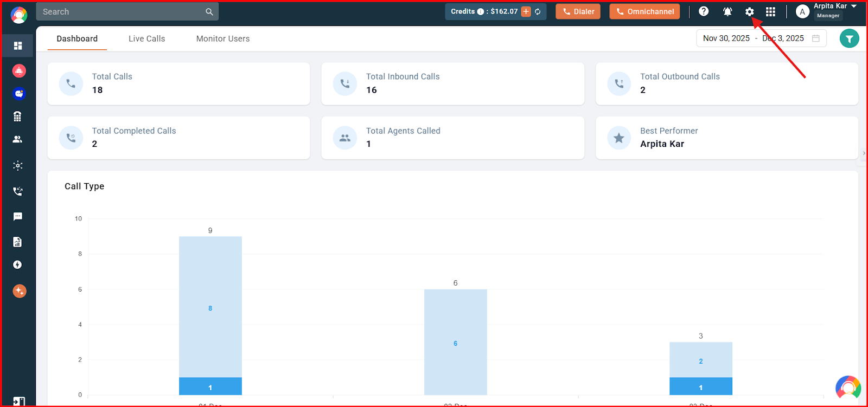The image size is (868, 407).
Task: Open the settings gear icon
Action: point(749,11)
